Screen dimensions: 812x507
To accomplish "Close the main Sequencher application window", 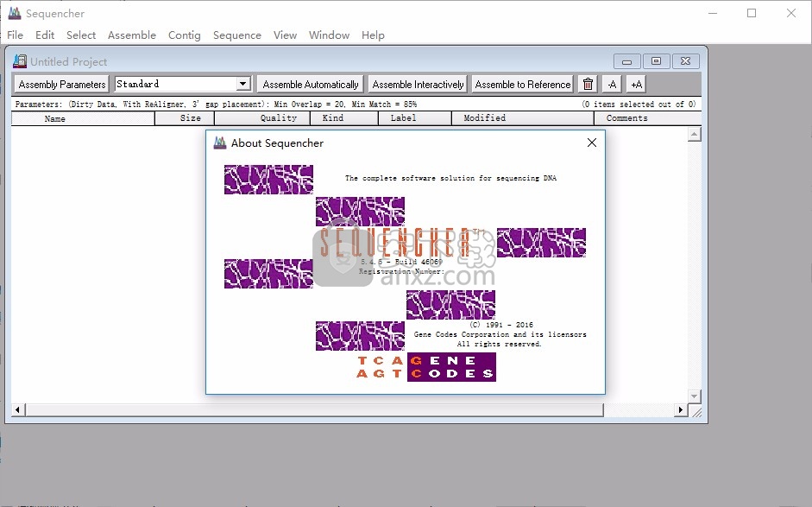I will coord(791,13).
